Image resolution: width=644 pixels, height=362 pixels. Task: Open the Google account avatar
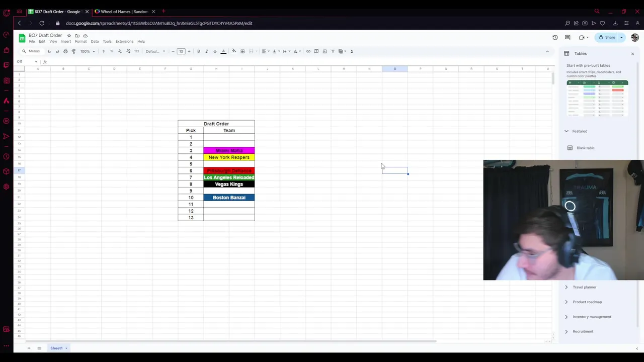635,37
